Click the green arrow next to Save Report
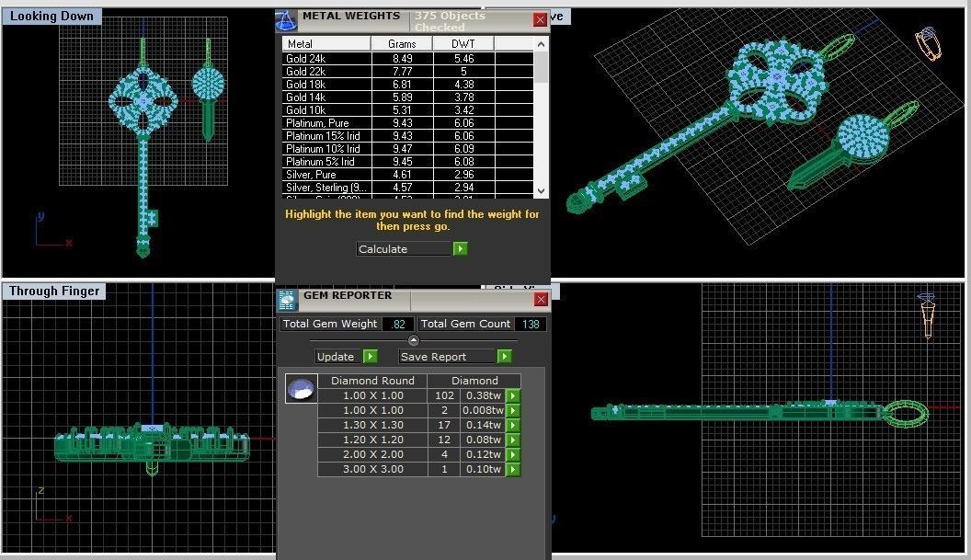Image resolution: width=971 pixels, height=560 pixels. (505, 357)
